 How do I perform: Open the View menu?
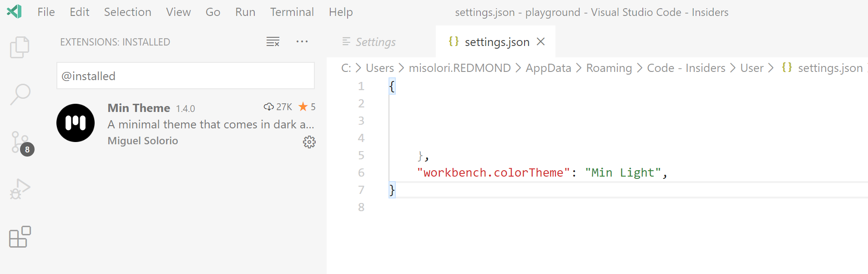tap(178, 12)
